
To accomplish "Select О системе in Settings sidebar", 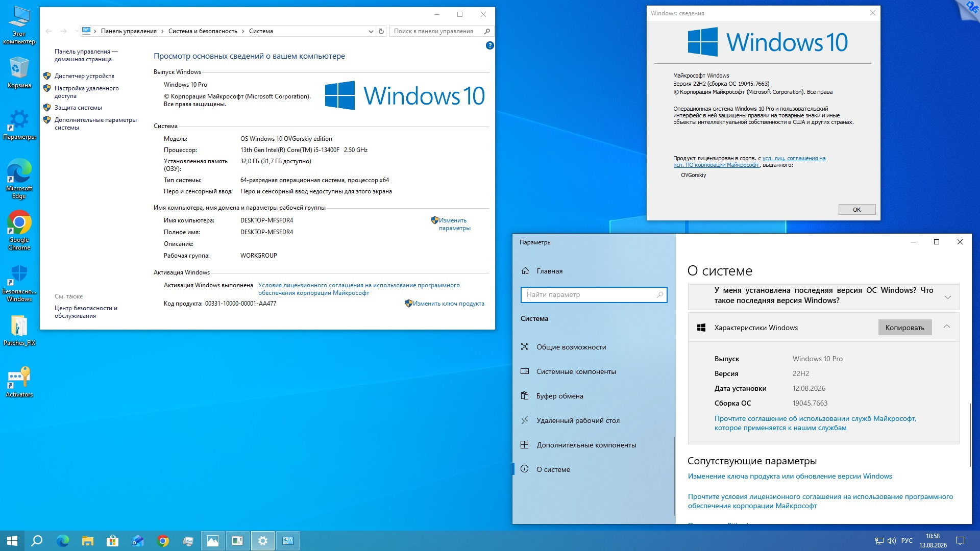I will pyautogui.click(x=553, y=469).
